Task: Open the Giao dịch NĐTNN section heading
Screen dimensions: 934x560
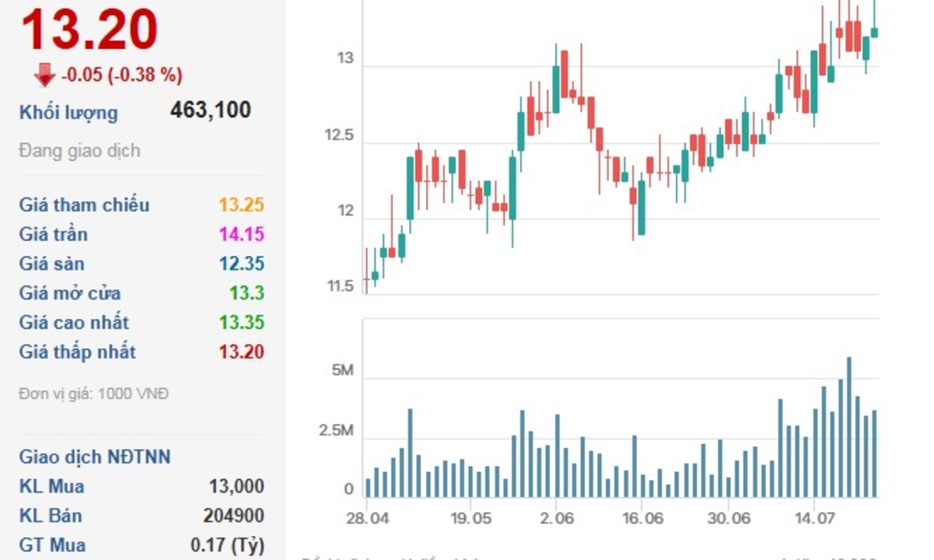Action: pyautogui.click(x=94, y=457)
